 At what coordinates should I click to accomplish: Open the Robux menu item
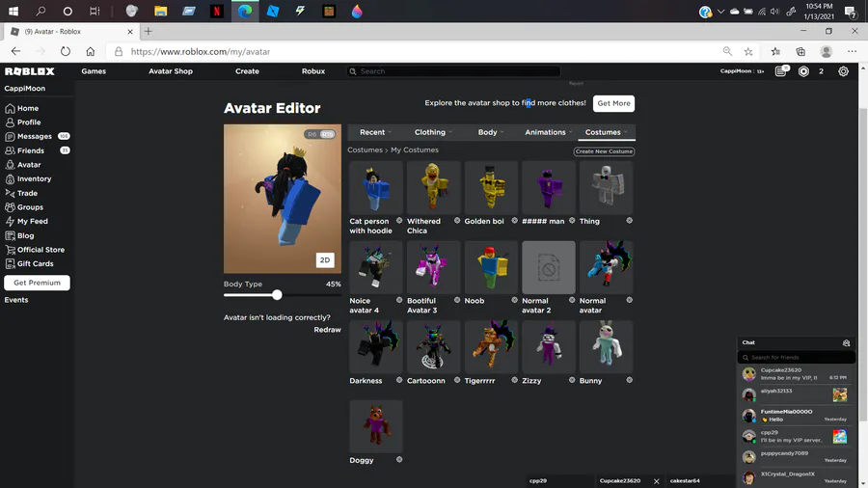pyautogui.click(x=313, y=71)
